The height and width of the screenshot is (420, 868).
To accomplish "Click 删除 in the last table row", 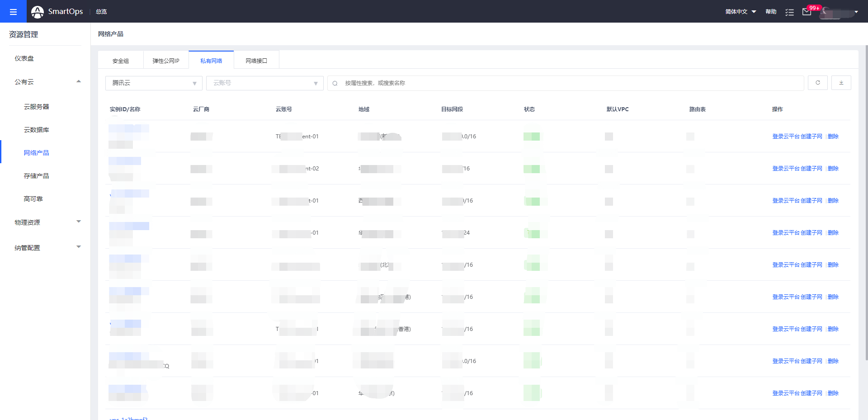I will (833, 393).
